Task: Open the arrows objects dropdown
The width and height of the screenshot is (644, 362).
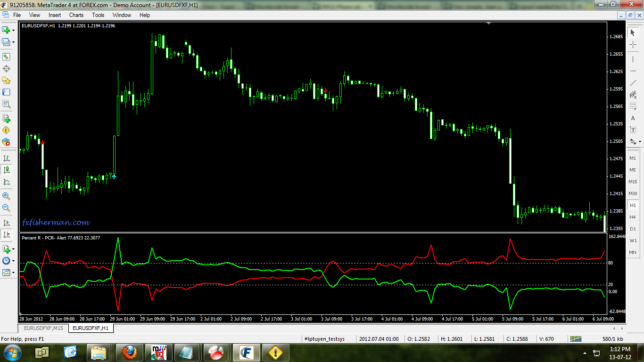Action: [x=640, y=141]
